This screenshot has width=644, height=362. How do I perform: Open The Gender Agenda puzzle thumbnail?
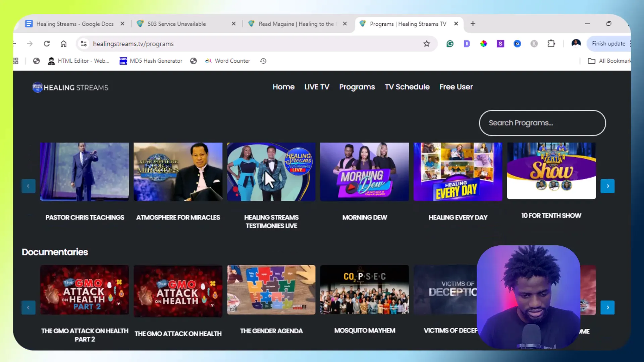[x=271, y=290]
